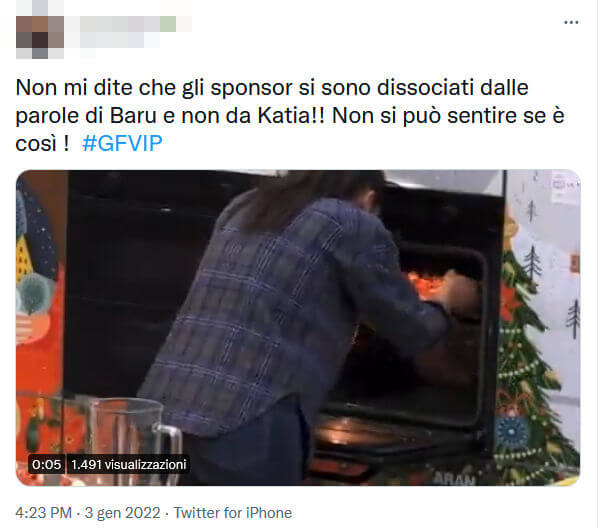Open the 4:23 PM timestamp link

click(44, 513)
